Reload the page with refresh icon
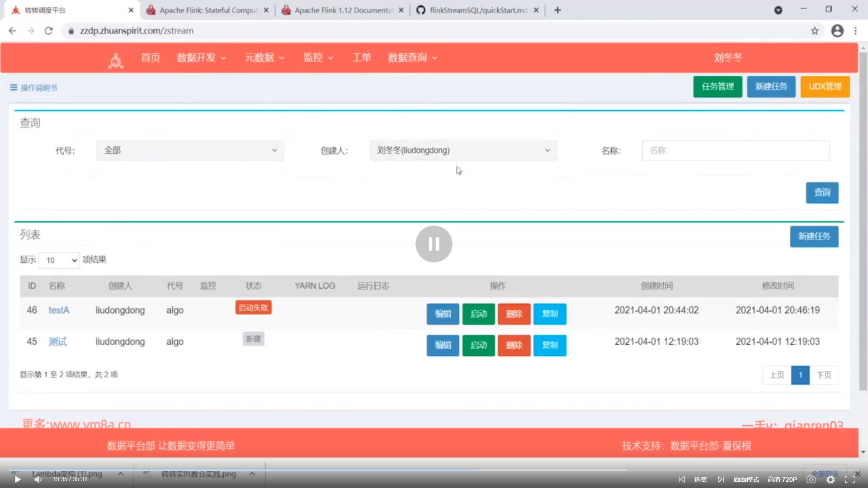This screenshot has width=868, height=488. coord(49,31)
